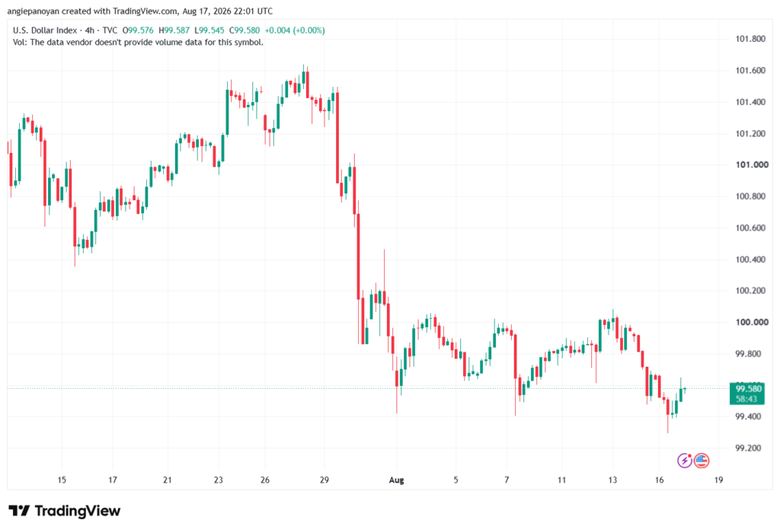Click the 58:43 bar countdown timer
The width and height of the screenshot is (780, 532).
[x=746, y=399]
